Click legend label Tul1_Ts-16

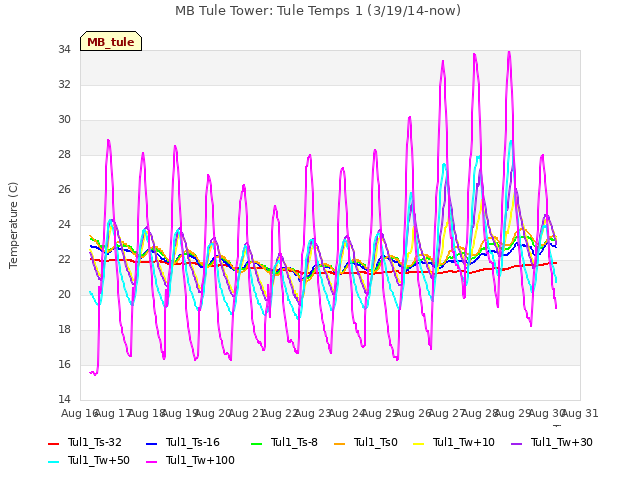(x=193, y=442)
